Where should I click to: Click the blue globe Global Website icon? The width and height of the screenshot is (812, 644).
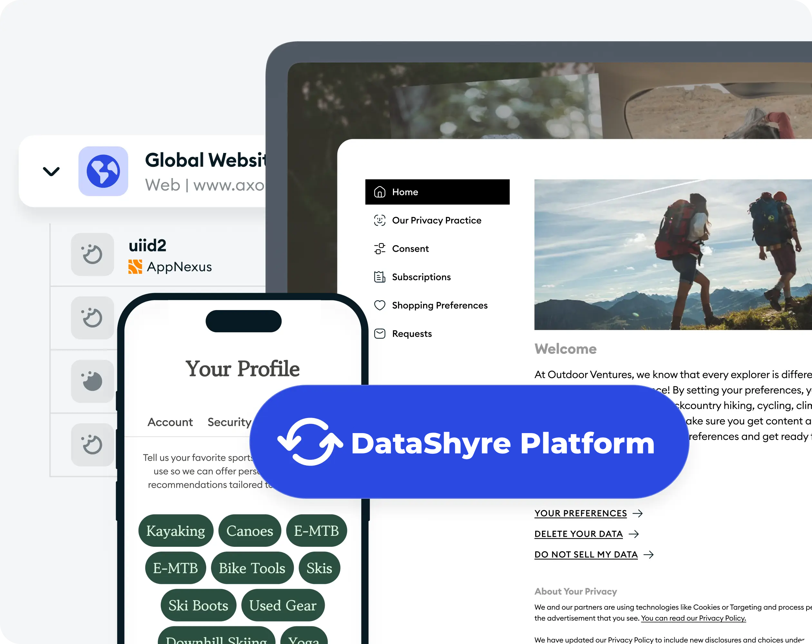(x=103, y=171)
